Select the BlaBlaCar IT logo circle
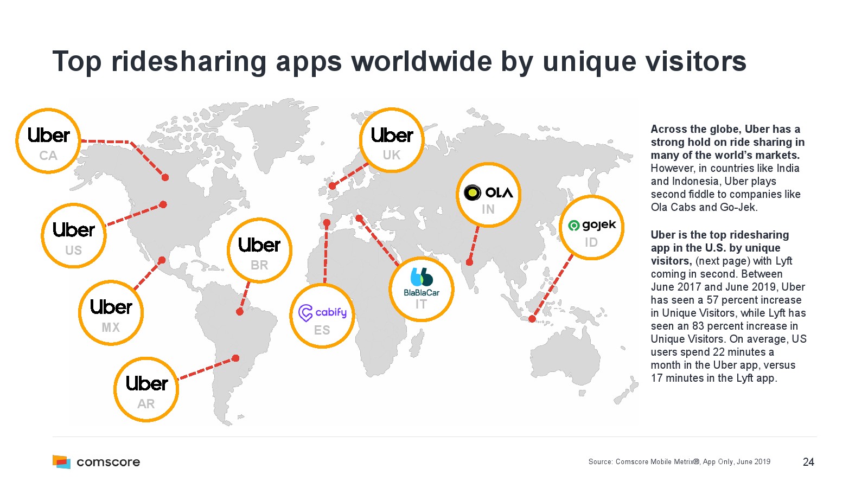The image size is (868, 488). (421, 289)
